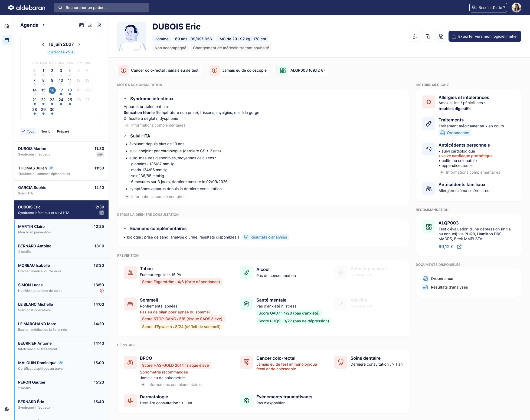Select the Non lu filter
Image resolution: width=530 pixels, height=420 pixels.
tap(45, 131)
